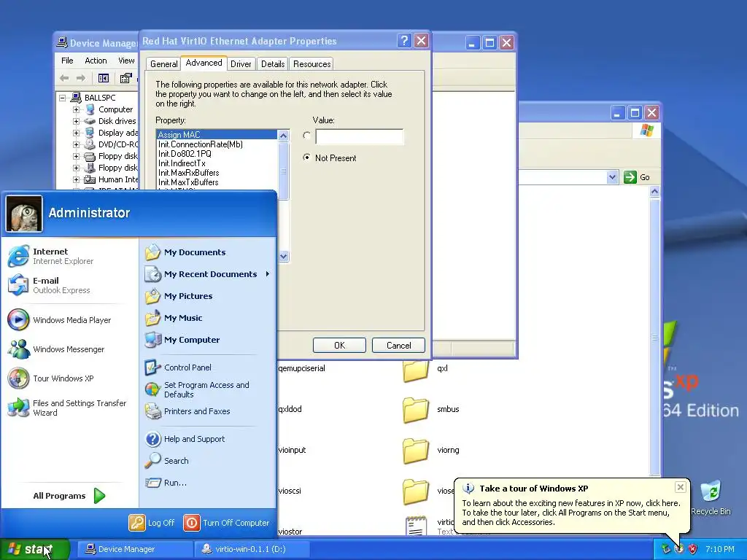Click the Administrator user picture
747x560 pixels.
point(24,214)
